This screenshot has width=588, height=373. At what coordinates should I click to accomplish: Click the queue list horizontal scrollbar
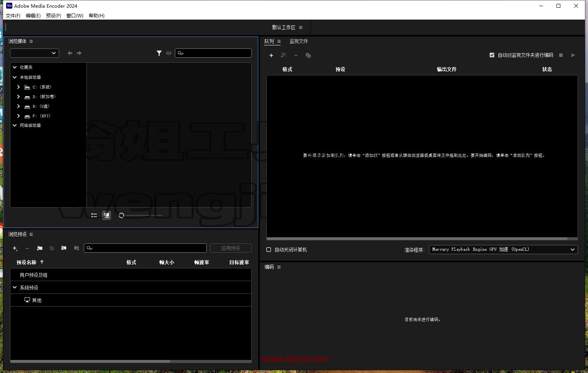[x=417, y=238]
